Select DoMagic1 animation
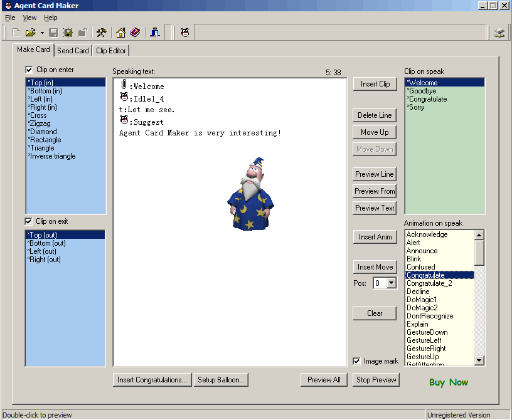The width and height of the screenshot is (512, 420). point(440,300)
